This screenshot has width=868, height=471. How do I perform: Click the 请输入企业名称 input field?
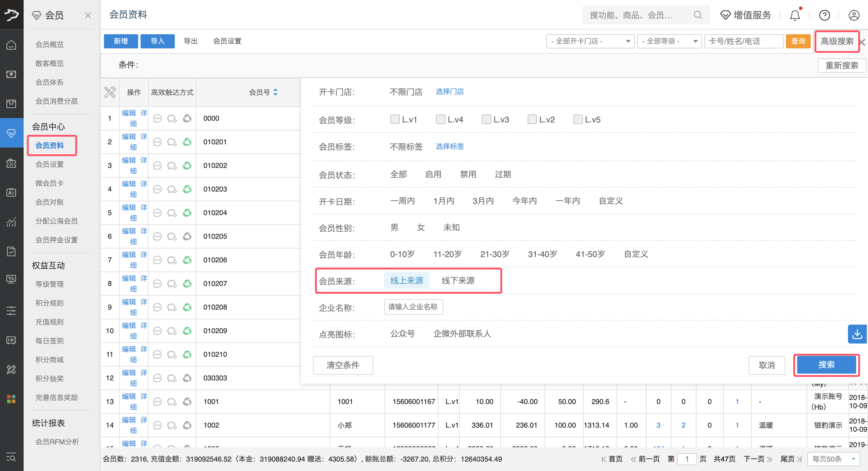413,307
